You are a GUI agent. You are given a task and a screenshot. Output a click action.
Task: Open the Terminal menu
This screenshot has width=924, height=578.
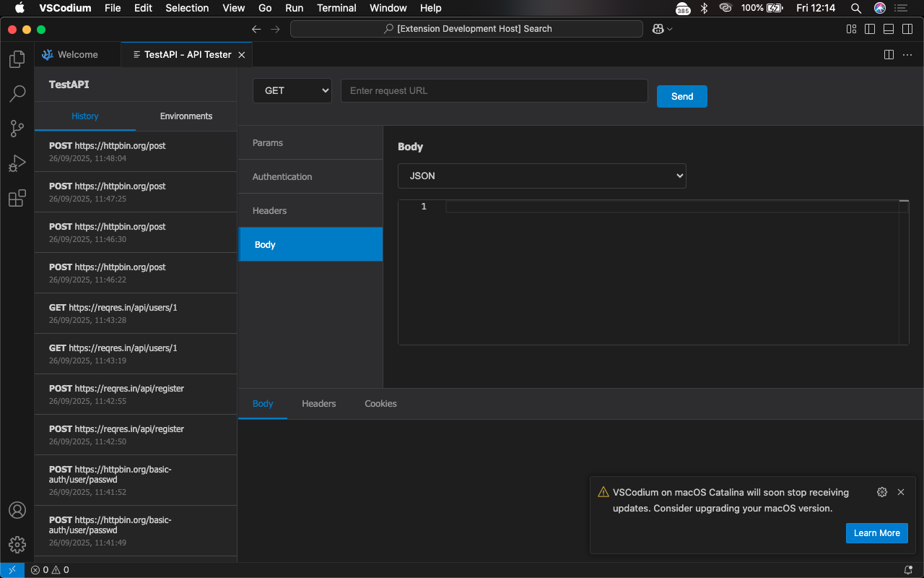pyautogui.click(x=337, y=8)
